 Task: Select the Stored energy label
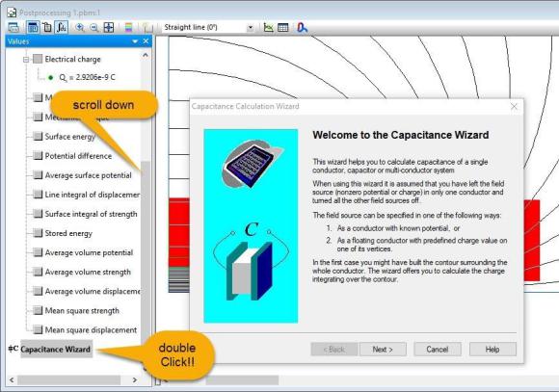68,233
